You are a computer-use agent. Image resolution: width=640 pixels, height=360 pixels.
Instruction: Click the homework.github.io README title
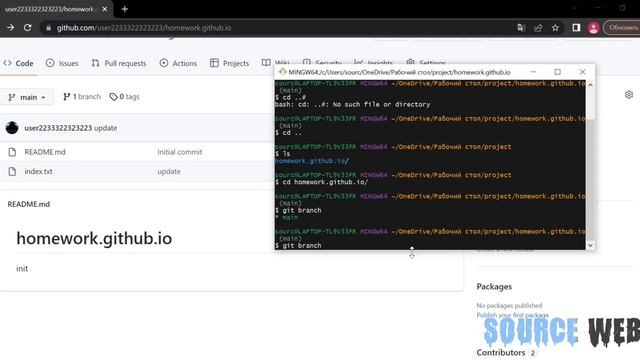click(94, 238)
